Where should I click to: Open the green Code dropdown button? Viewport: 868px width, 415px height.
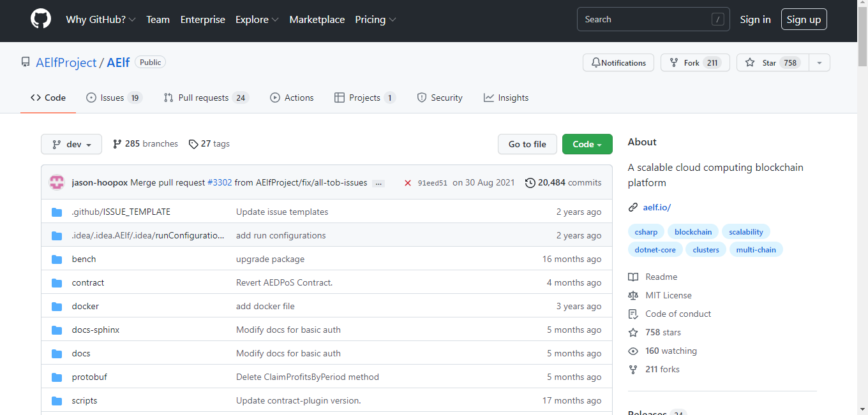(x=587, y=144)
